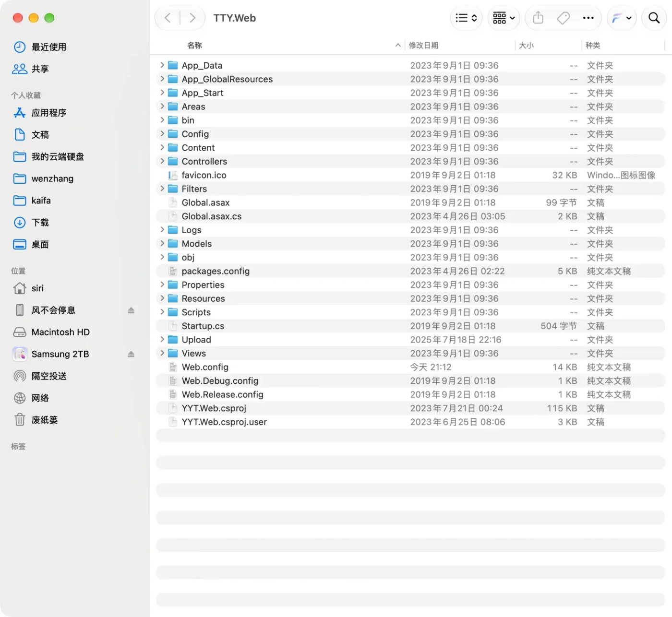Click the 共享 people icon
The height and width of the screenshot is (617, 672).
(x=20, y=69)
